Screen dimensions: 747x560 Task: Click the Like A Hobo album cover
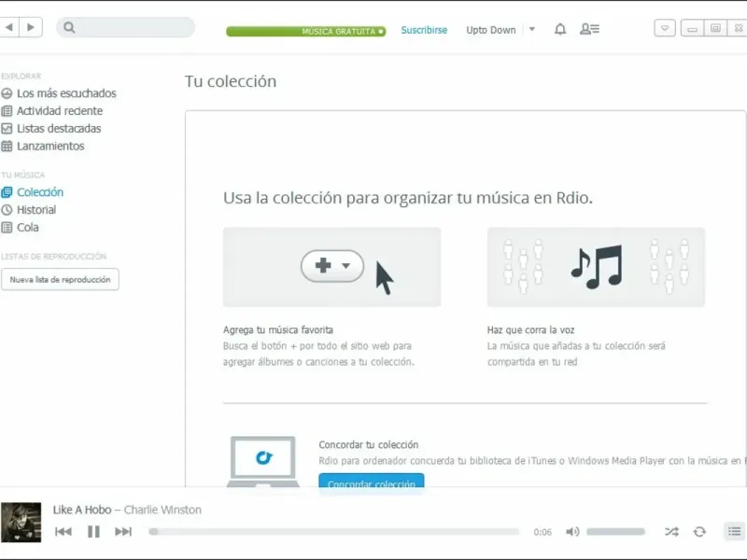21,523
